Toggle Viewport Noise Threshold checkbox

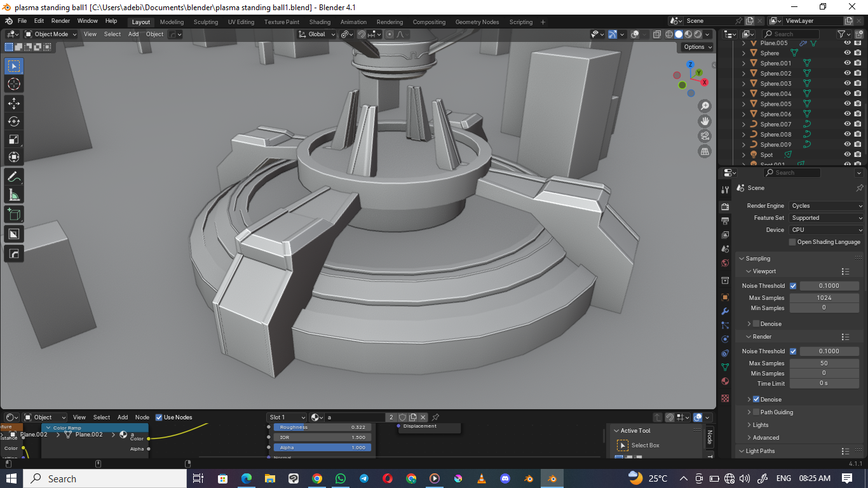click(x=793, y=286)
